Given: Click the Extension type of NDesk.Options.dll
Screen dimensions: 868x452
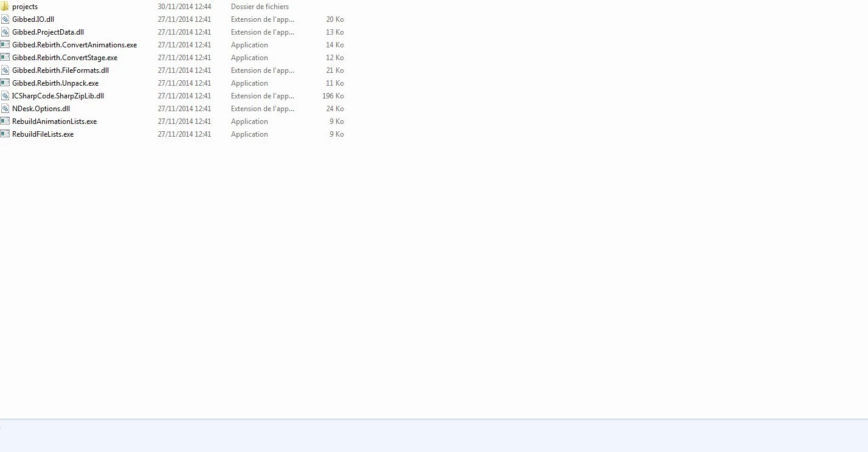Looking at the screenshot, I should click(x=263, y=109).
